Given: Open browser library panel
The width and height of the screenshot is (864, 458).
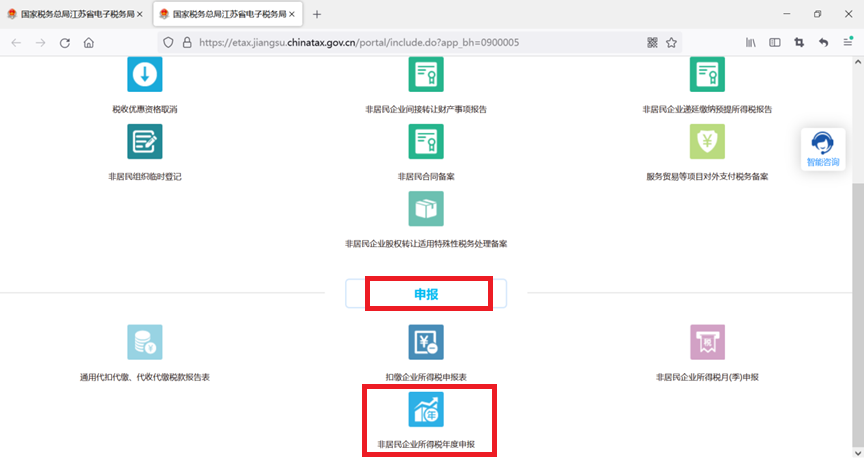Looking at the screenshot, I should tap(750, 42).
